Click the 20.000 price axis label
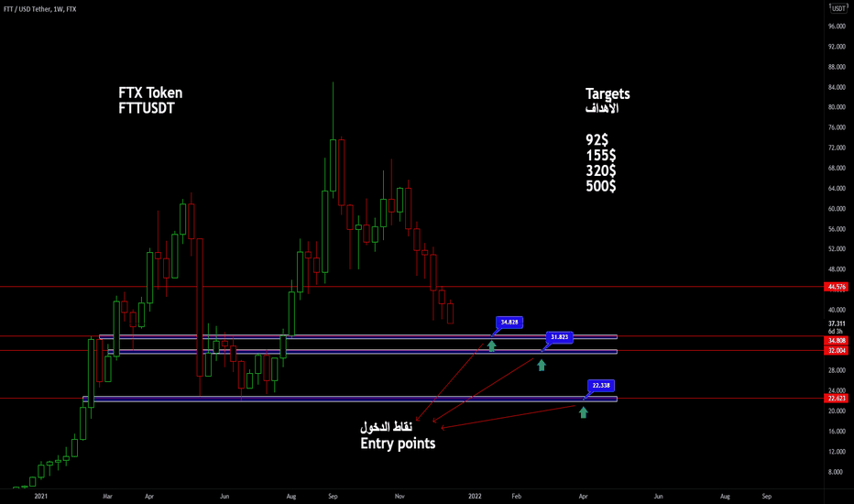 (837, 411)
